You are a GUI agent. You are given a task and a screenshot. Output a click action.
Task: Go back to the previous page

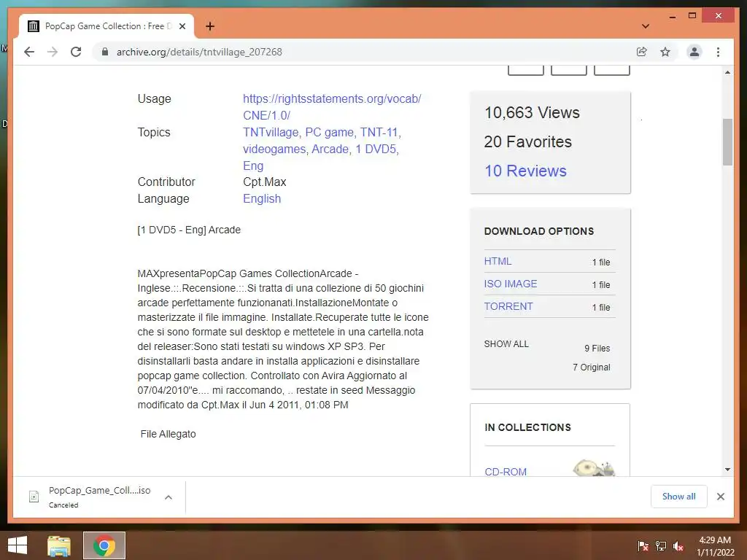pos(29,52)
